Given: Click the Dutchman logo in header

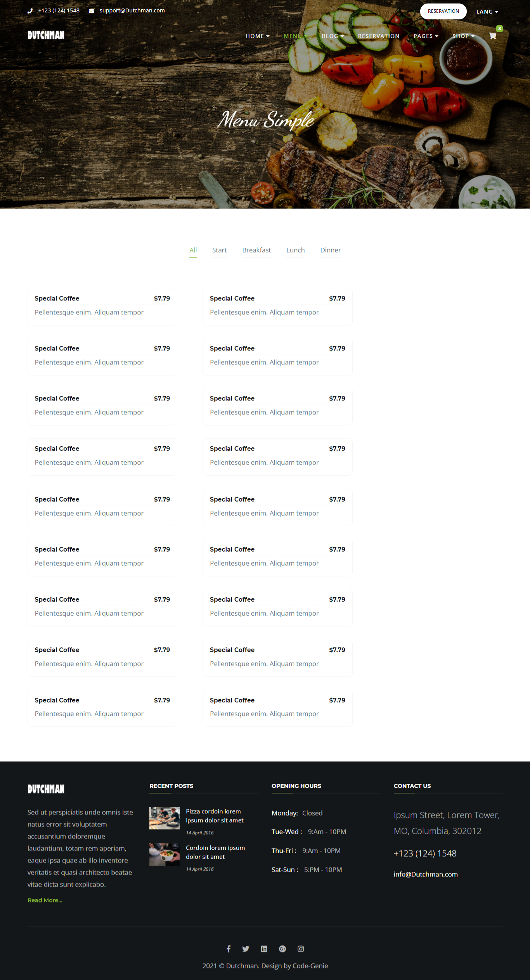Looking at the screenshot, I should click(x=46, y=35).
